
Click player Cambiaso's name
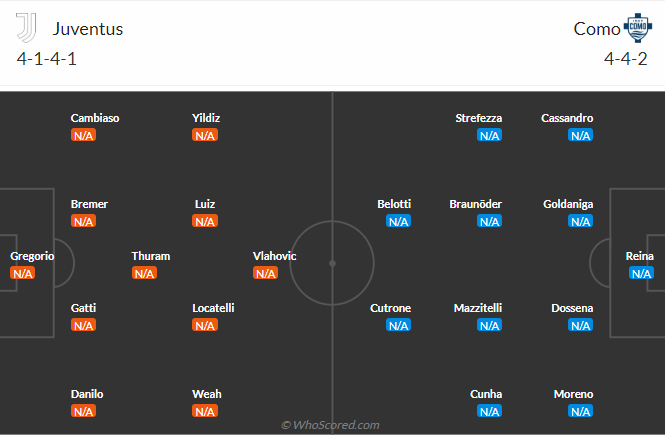point(95,118)
